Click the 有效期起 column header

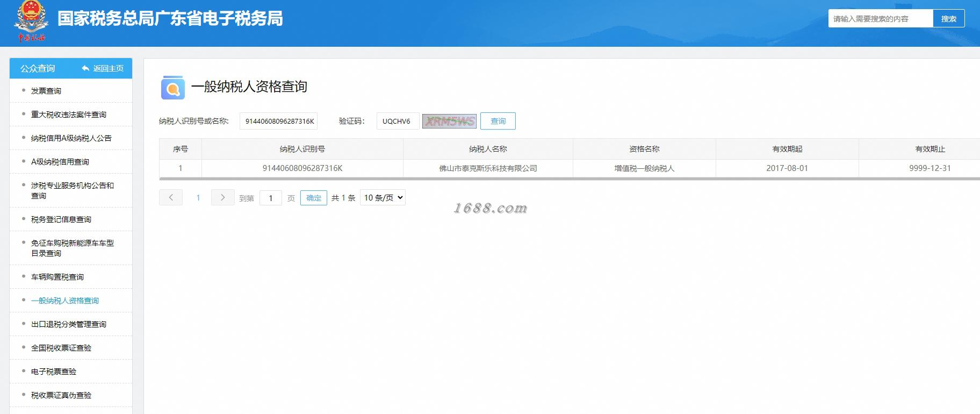(x=787, y=149)
